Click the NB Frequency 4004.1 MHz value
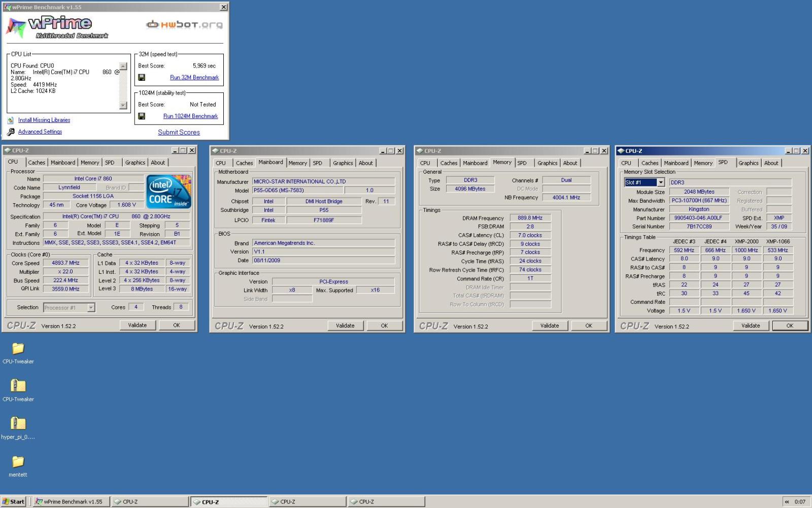Screen dimensions: 812x508 [566, 198]
